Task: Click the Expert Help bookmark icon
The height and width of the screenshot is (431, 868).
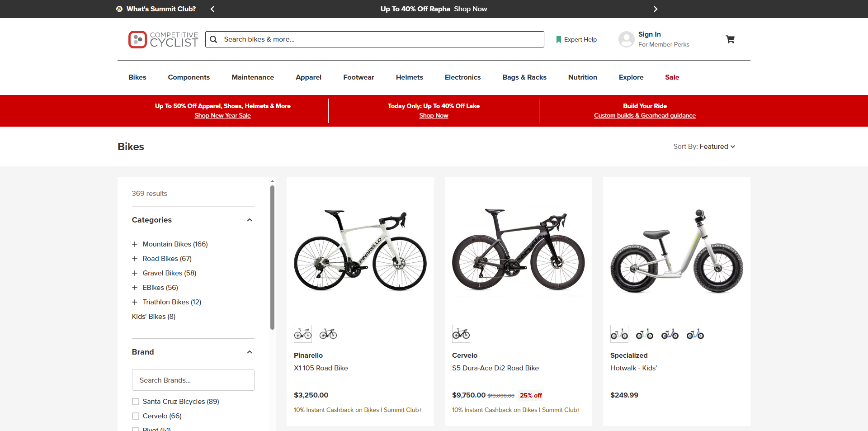Action: (x=559, y=40)
